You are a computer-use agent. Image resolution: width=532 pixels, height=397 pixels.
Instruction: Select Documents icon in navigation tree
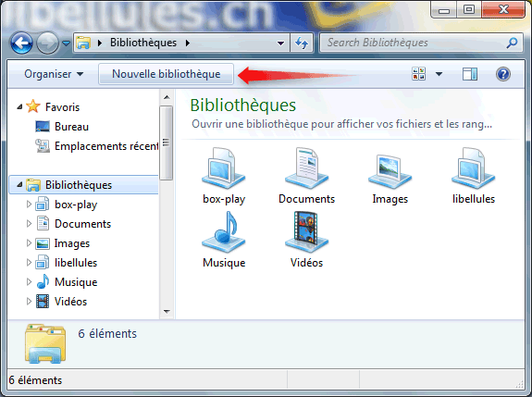(43, 223)
